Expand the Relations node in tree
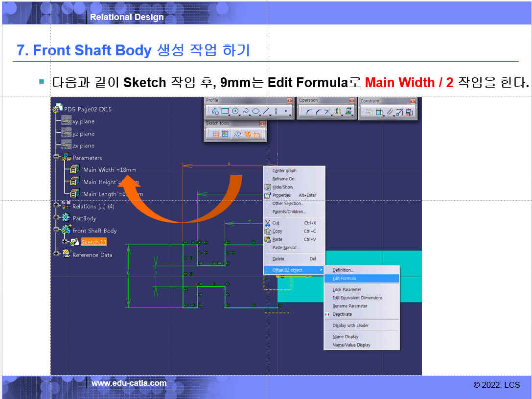 (x=56, y=206)
